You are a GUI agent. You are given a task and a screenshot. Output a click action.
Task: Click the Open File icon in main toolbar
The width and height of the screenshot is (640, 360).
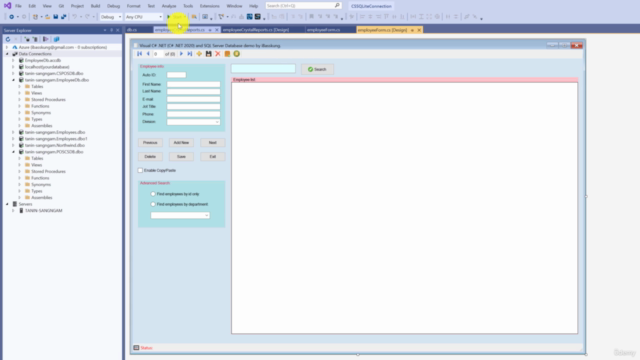click(x=48, y=17)
